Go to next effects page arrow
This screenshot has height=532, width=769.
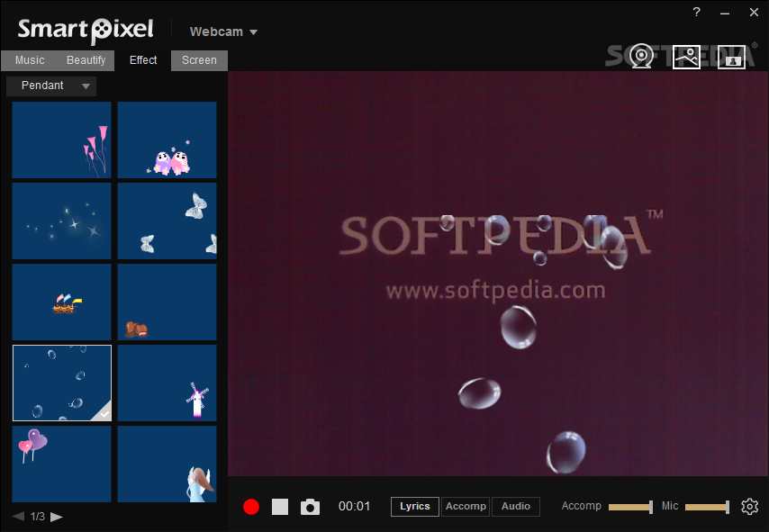click(57, 517)
